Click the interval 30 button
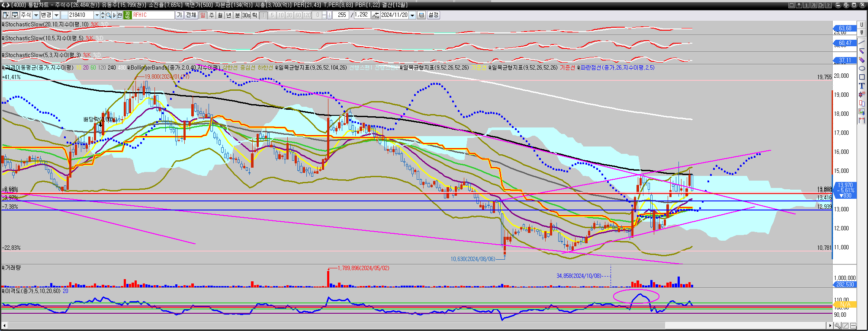This screenshot has height=331, width=868. tap(289, 15)
